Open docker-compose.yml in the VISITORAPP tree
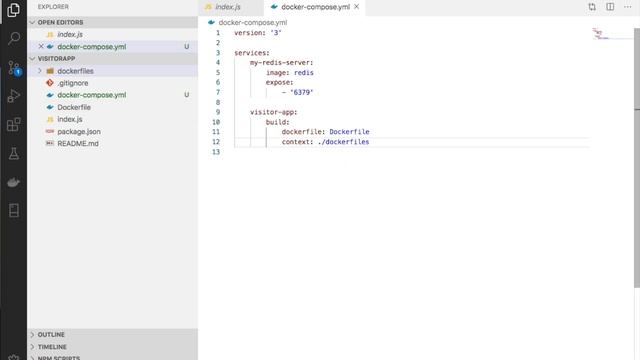This screenshot has height=360, width=640. [113, 95]
